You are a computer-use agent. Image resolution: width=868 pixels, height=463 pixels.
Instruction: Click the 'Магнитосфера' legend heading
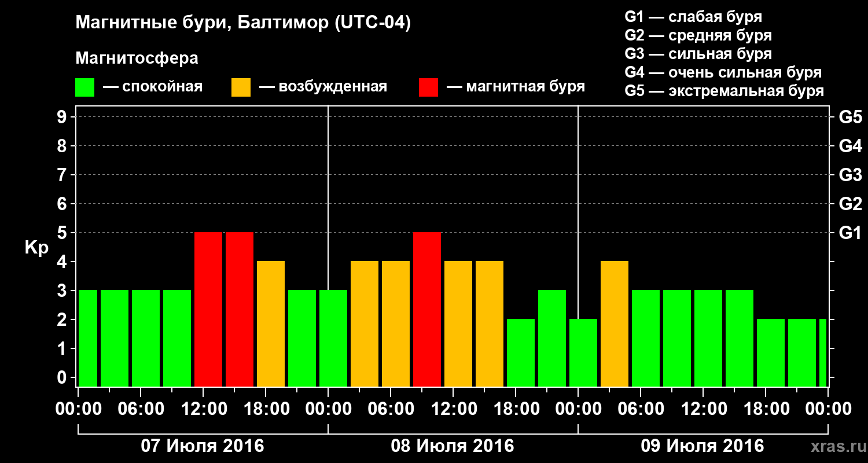(137, 58)
